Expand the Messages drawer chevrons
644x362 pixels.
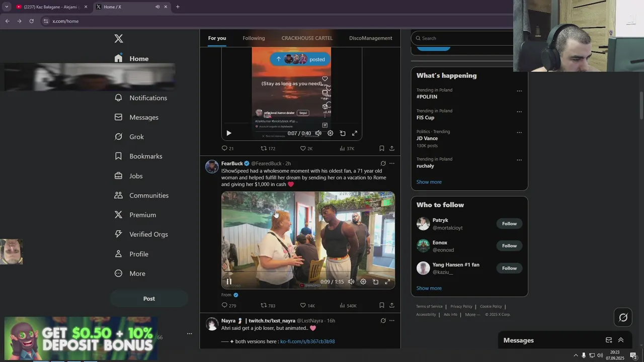click(x=621, y=340)
